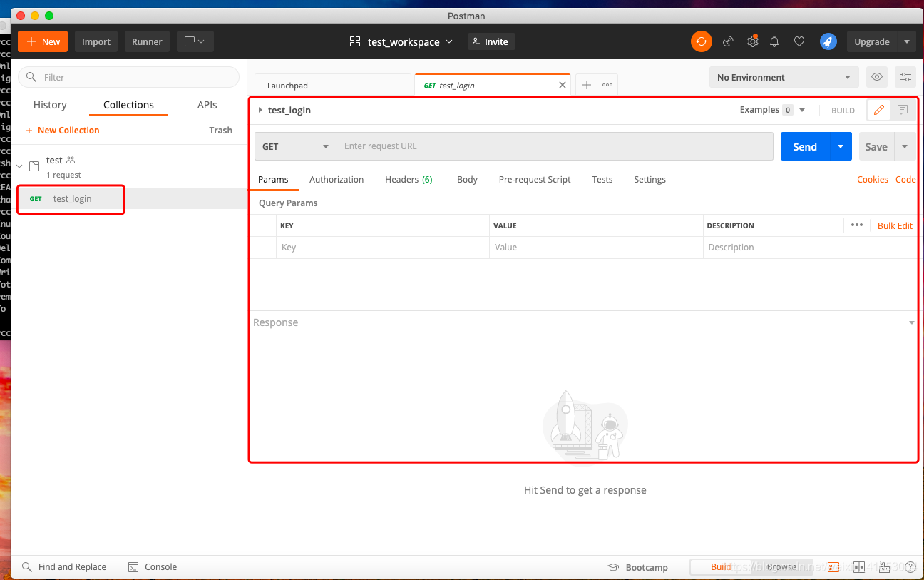Click the pencil edit documentation icon
Screen dimensions: 924x580
pos(878,110)
